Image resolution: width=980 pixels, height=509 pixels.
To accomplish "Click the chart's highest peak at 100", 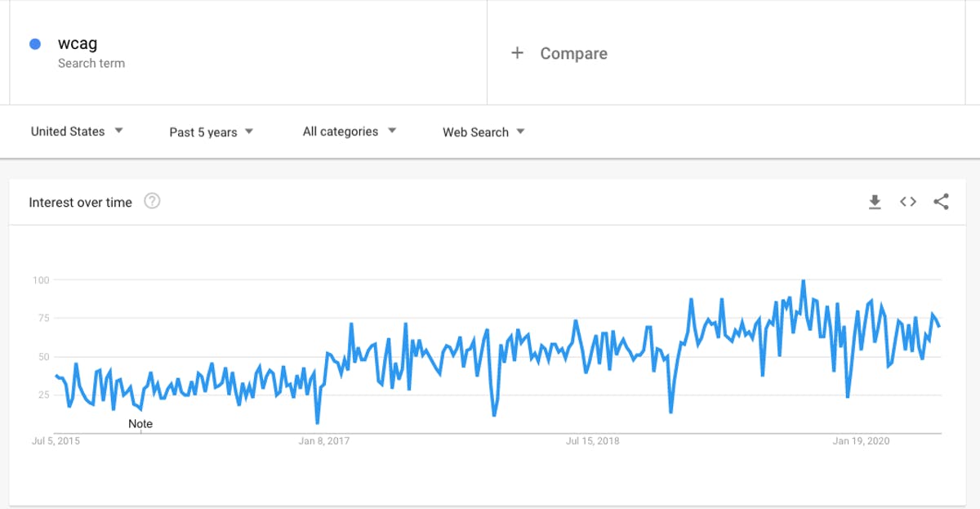I will pos(804,281).
